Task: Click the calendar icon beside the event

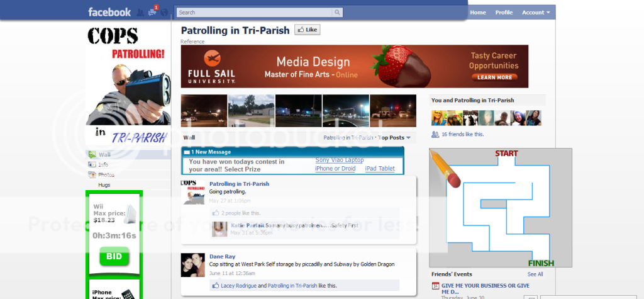Action: [435, 286]
